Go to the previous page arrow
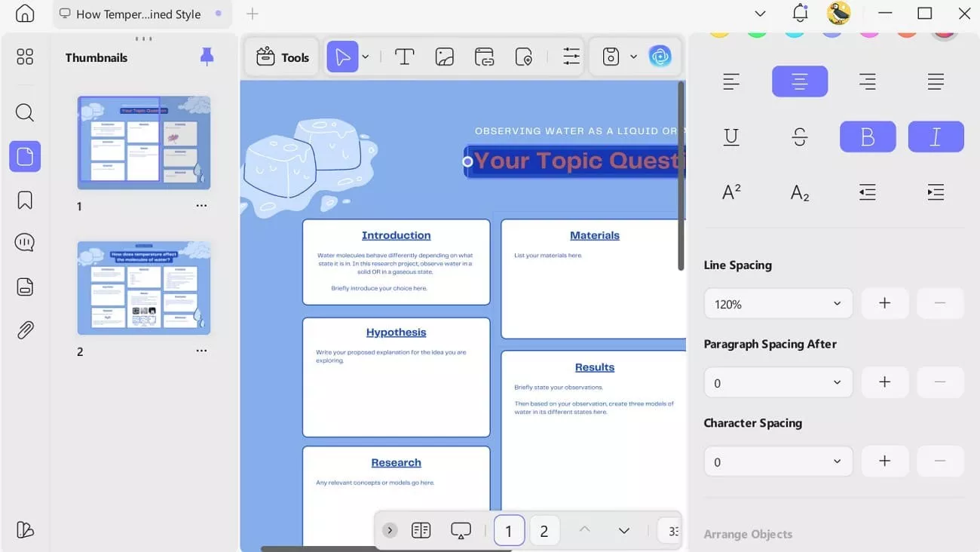Image resolution: width=980 pixels, height=552 pixels. point(584,530)
